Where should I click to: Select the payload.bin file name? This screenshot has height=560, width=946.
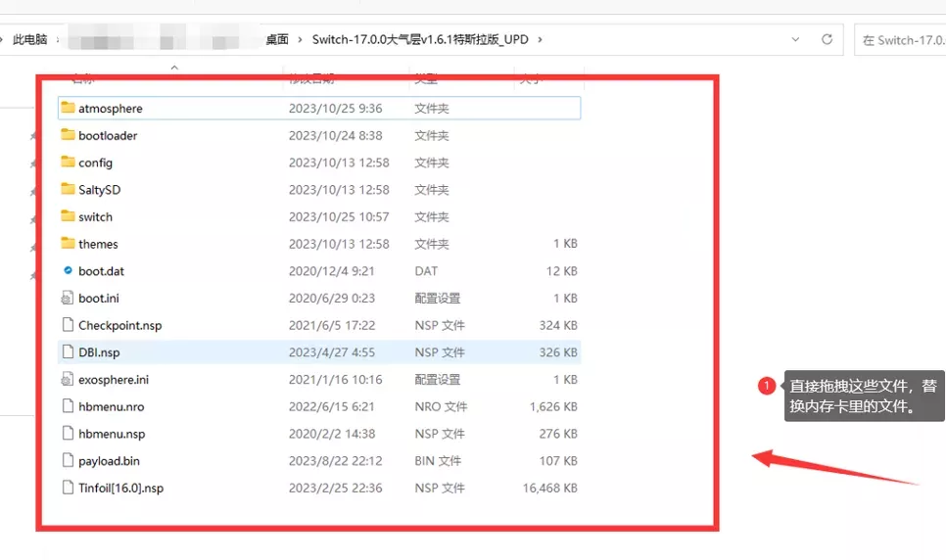110,462
